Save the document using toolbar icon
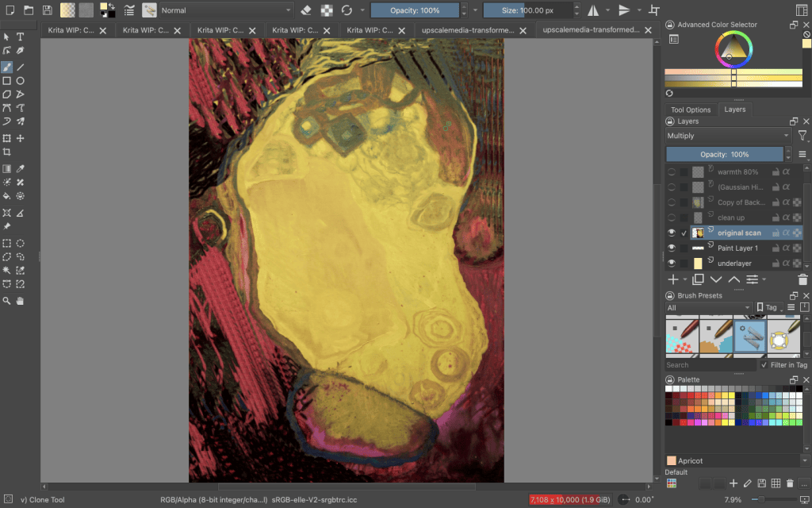 47,10
